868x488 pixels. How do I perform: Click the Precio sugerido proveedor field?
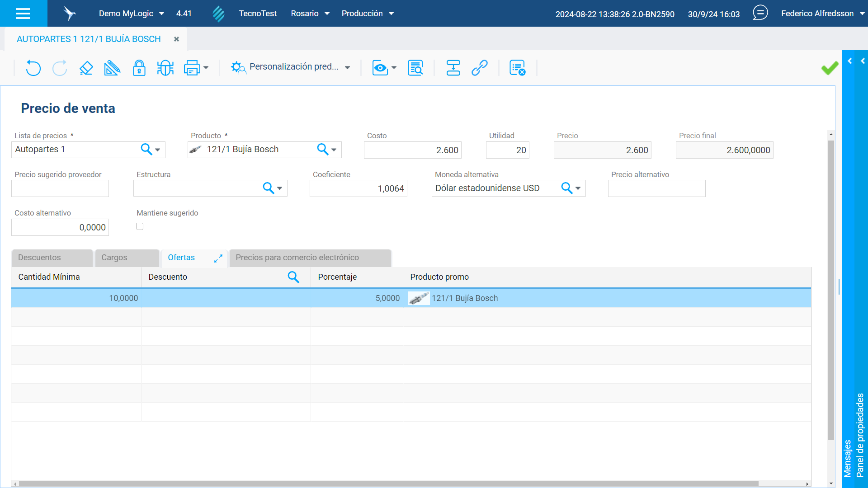(x=60, y=188)
